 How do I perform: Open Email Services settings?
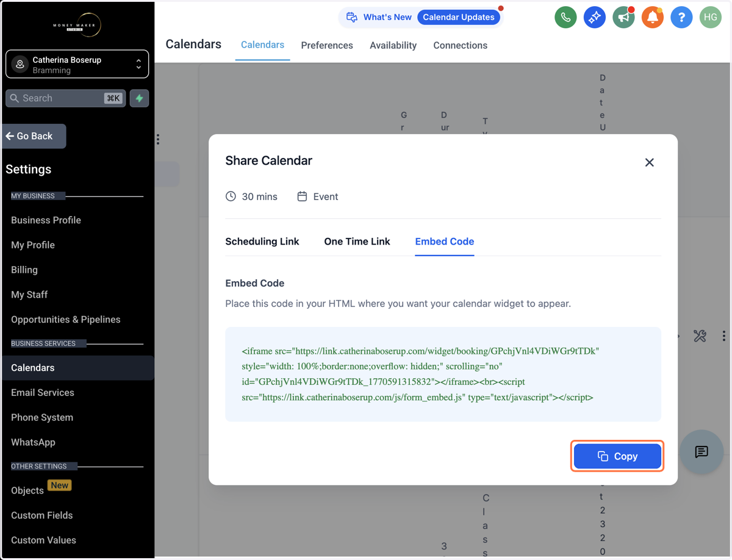43,393
